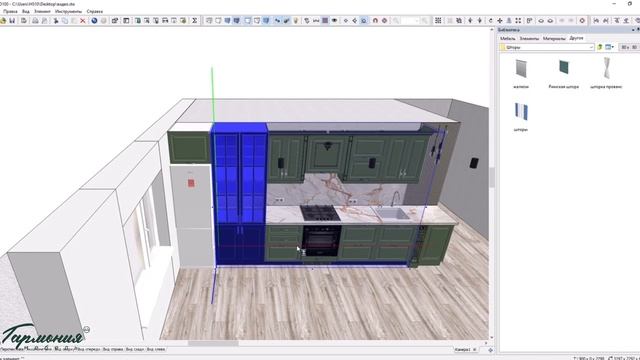Click the sigma (sum) toolbar icon
640x360 pixels.
click(195, 20)
